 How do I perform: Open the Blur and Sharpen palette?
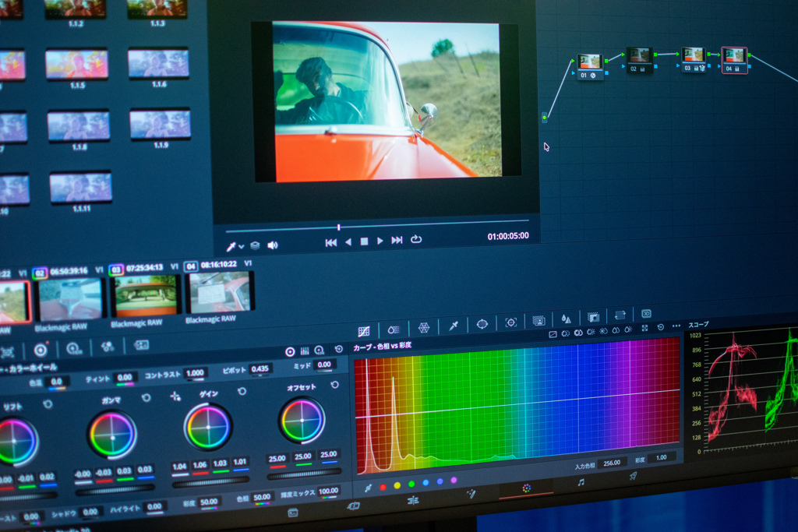pyautogui.click(x=566, y=319)
